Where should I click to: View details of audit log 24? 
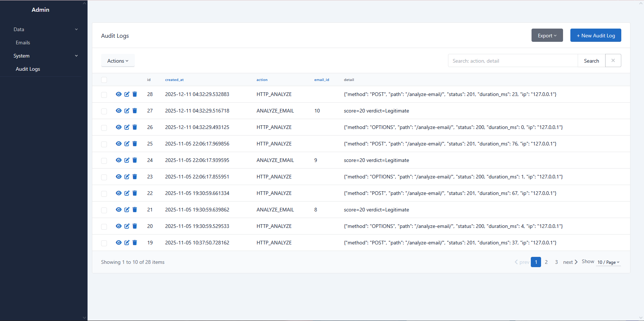pos(119,160)
